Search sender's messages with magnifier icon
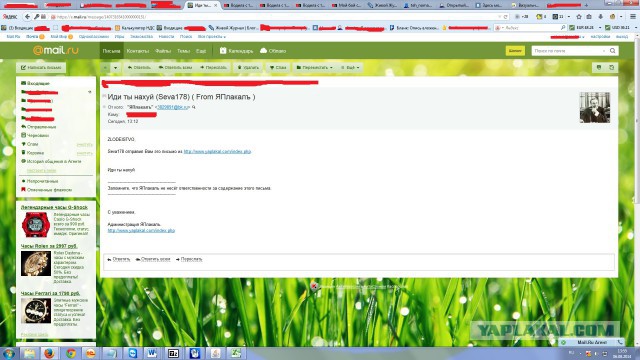 [193, 107]
